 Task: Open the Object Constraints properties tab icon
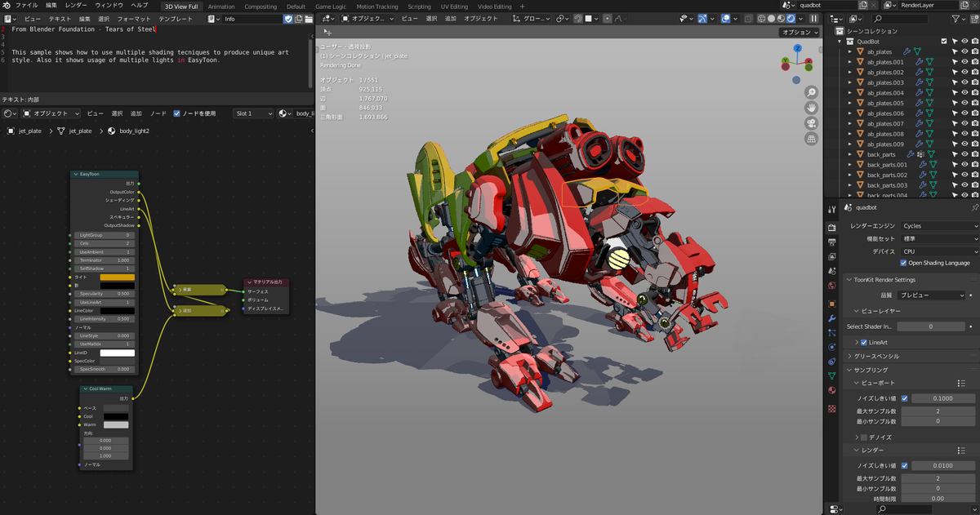click(x=831, y=361)
